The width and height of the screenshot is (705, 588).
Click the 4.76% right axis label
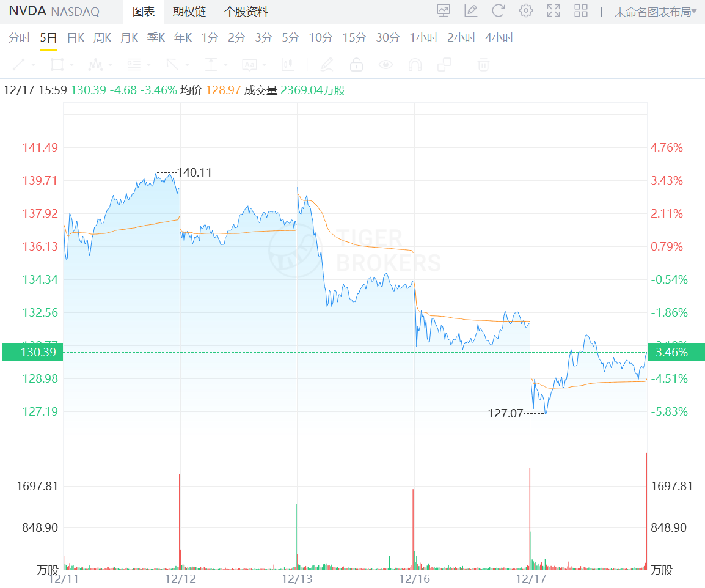click(x=667, y=147)
